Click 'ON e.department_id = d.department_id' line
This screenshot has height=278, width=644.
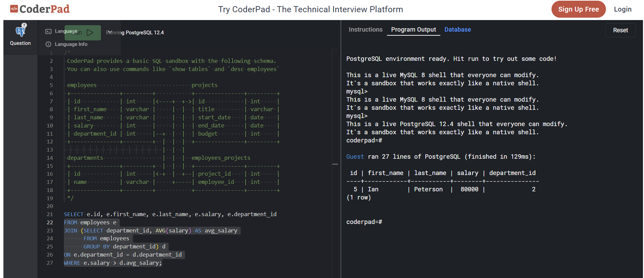123,255
